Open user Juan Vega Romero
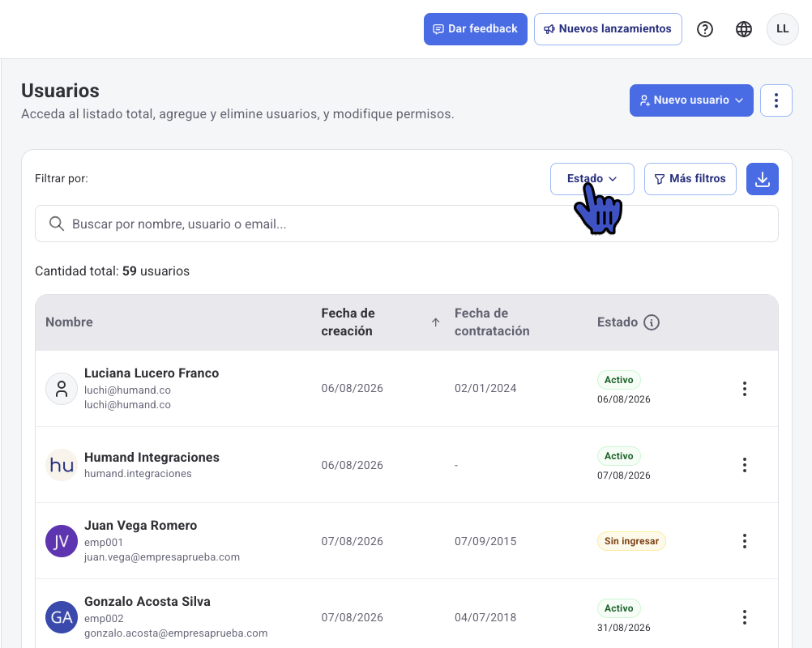The height and width of the screenshot is (648, 812). 140,526
